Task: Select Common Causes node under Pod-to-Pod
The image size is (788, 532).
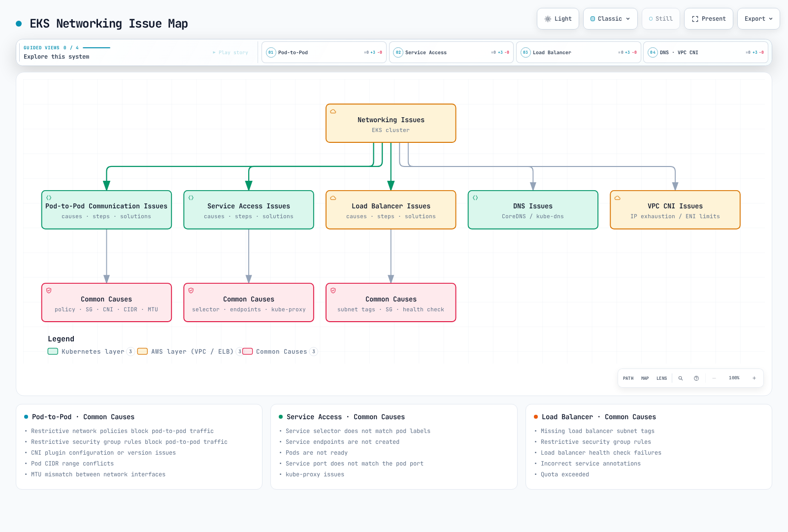Action: pyautogui.click(x=106, y=302)
